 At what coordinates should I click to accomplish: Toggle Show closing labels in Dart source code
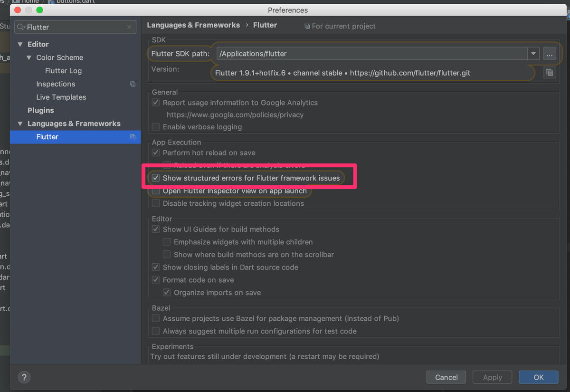pyautogui.click(x=156, y=267)
